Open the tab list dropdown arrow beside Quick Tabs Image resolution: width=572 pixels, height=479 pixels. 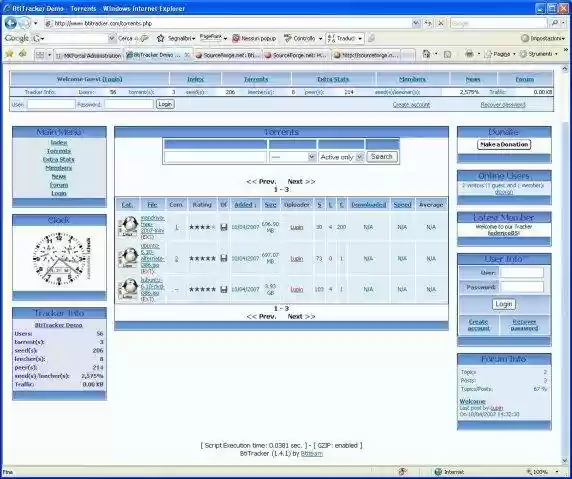(x=49, y=55)
